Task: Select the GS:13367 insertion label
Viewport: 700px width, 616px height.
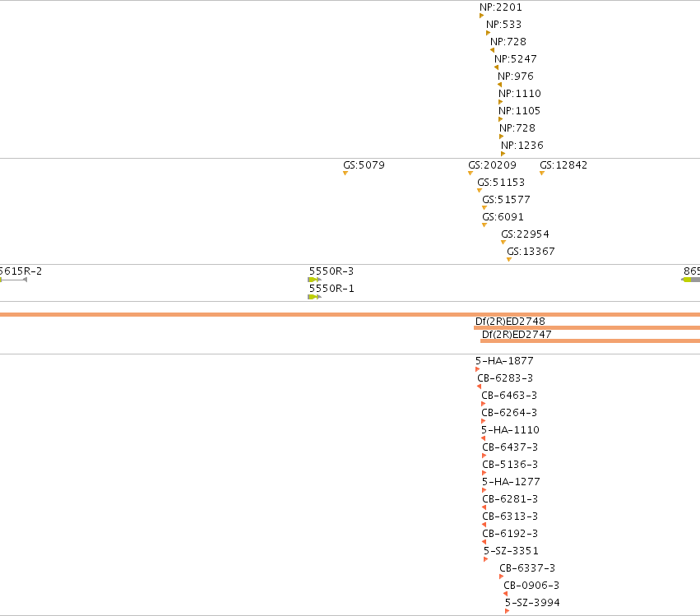Action: (531, 252)
